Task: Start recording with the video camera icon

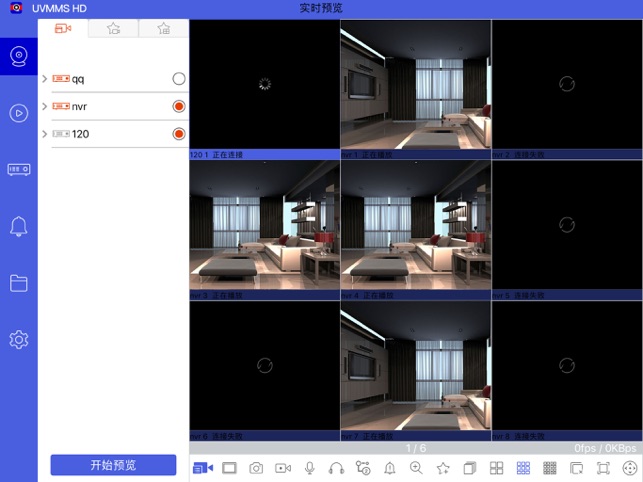Action: (283, 468)
